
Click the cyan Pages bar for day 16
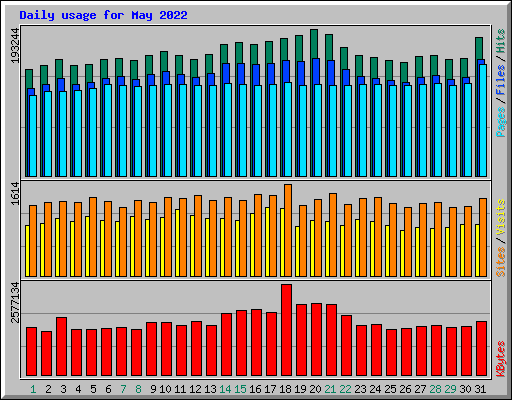pyautogui.click(x=258, y=131)
